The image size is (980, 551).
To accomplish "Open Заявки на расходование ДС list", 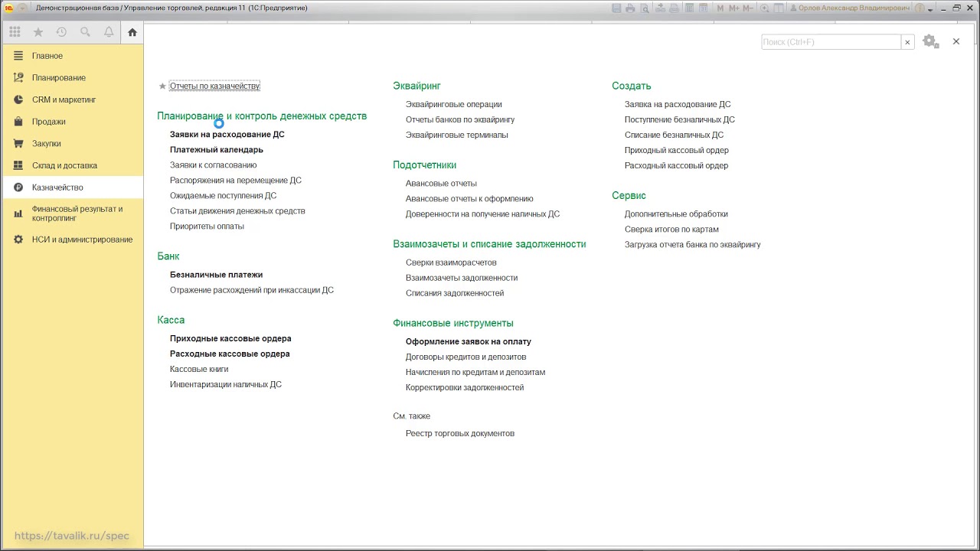I will tap(227, 134).
